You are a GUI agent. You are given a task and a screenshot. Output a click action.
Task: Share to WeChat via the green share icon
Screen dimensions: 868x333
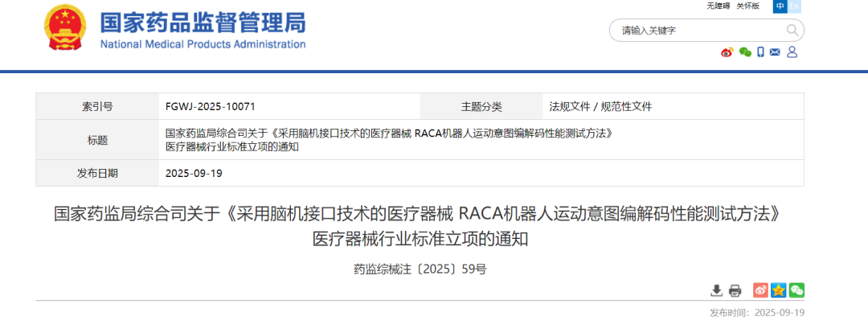pyautogui.click(x=796, y=290)
